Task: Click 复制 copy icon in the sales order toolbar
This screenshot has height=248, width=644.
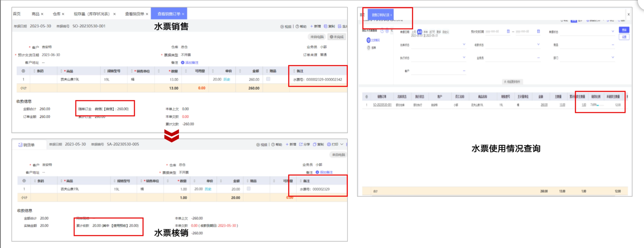Action: coord(326,26)
